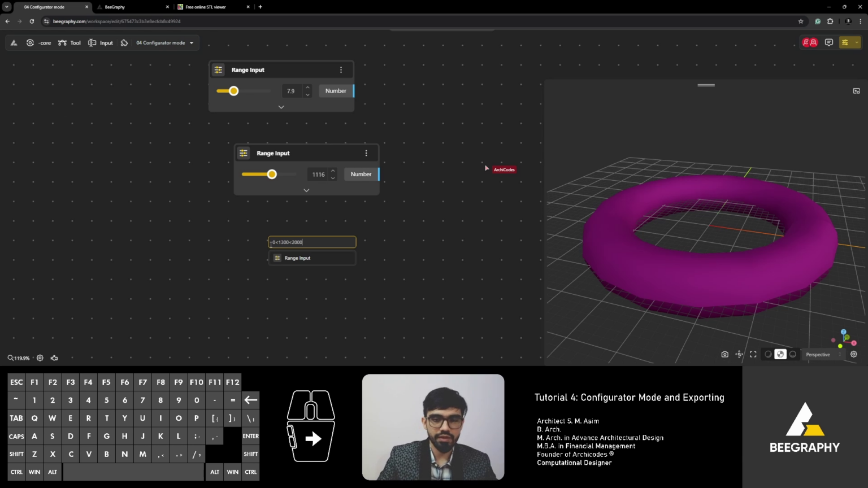Screen dimensions: 868x488
Task: Open the Range Input node three-dot menu
Action: point(341,69)
